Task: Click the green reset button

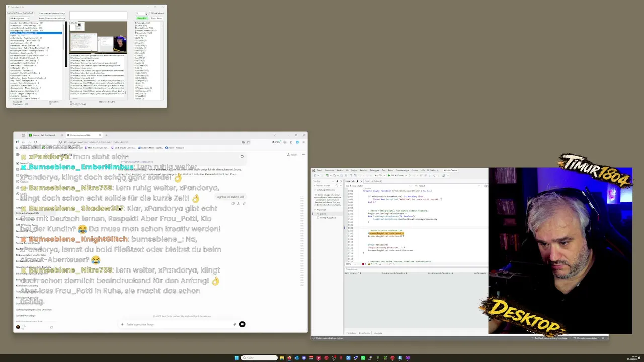Action: pos(142,18)
